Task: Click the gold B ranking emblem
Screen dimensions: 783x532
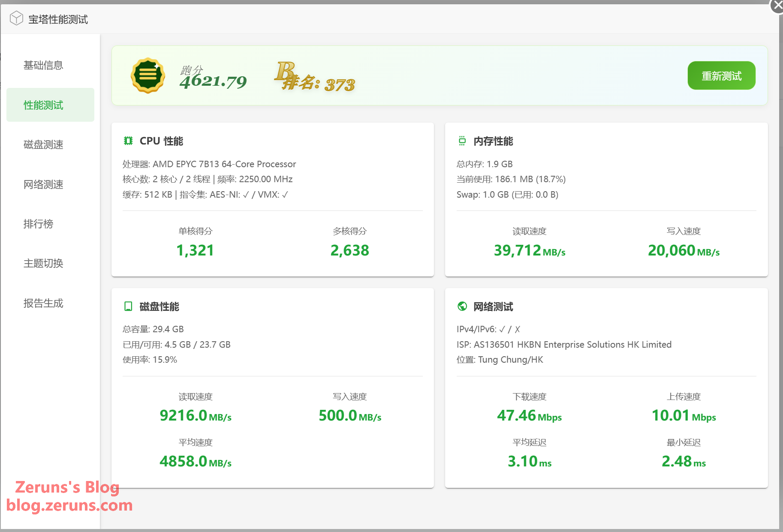Action: (x=285, y=72)
